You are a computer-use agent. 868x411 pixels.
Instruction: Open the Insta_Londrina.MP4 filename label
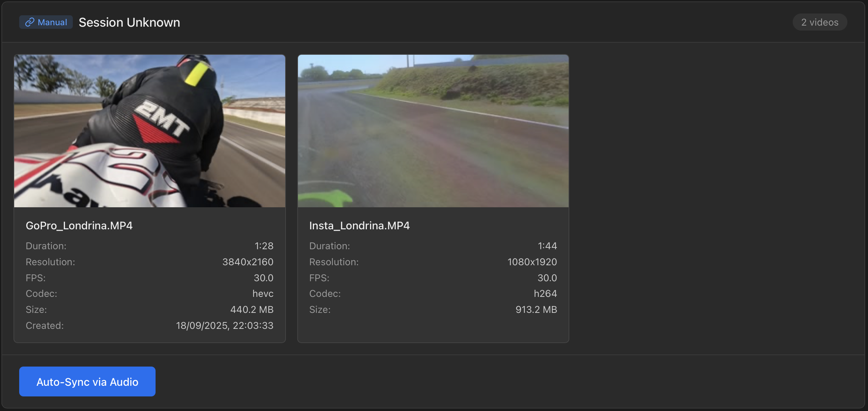tap(359, 225)
